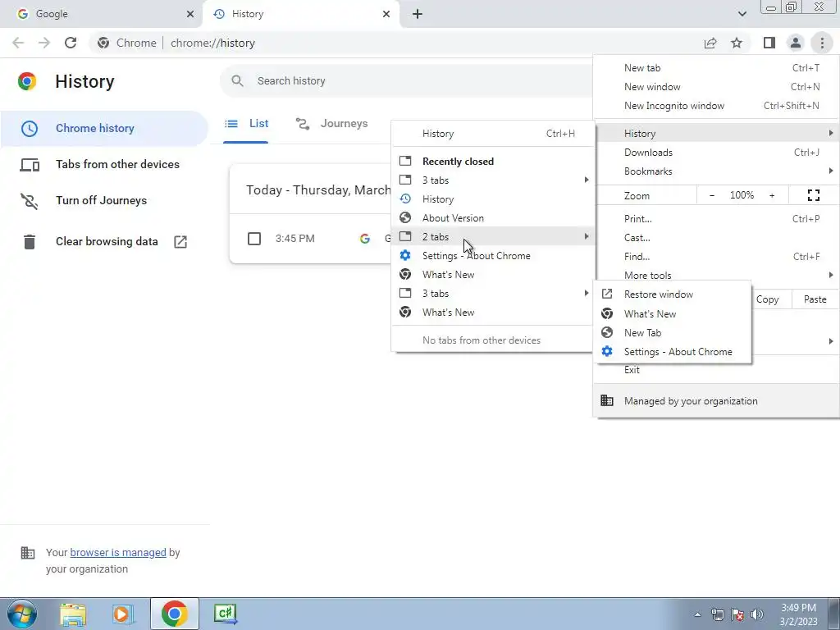Viewport: 840px width, 630px height.
Task: Reopen History page from recently closed list
Action: [x=493, y=199]
